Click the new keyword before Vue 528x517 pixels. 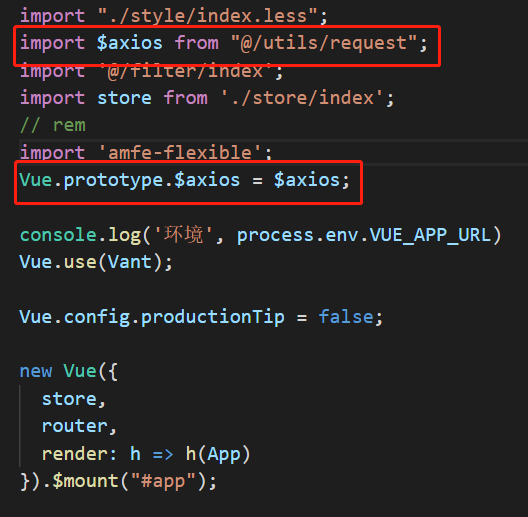pyautogui.click(x=36, y=371)
